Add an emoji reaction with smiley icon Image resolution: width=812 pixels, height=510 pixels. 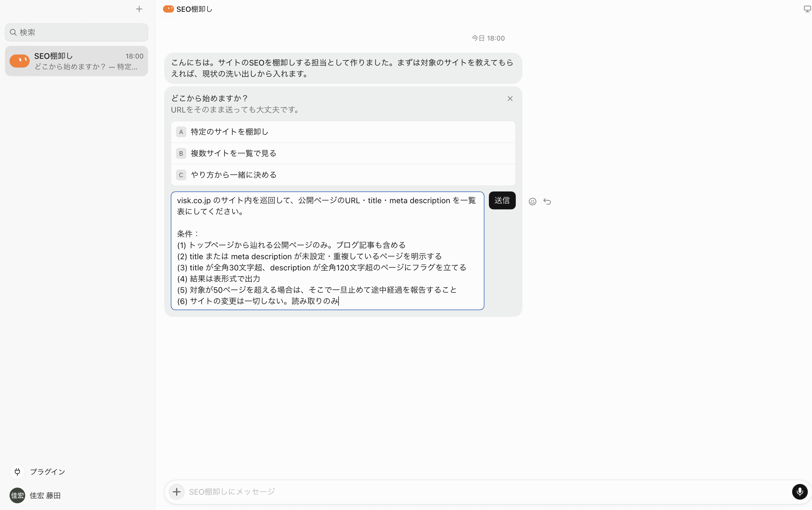pyautogui.click(x=532, y=202)
